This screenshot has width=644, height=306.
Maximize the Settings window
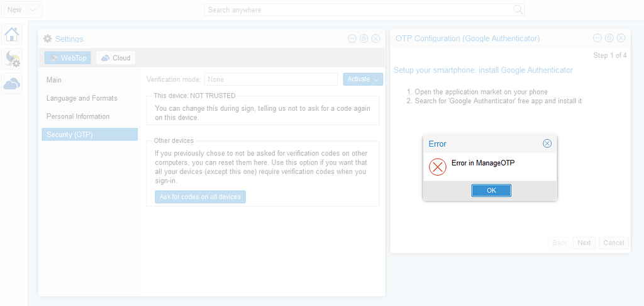click(x=364, y=38)
